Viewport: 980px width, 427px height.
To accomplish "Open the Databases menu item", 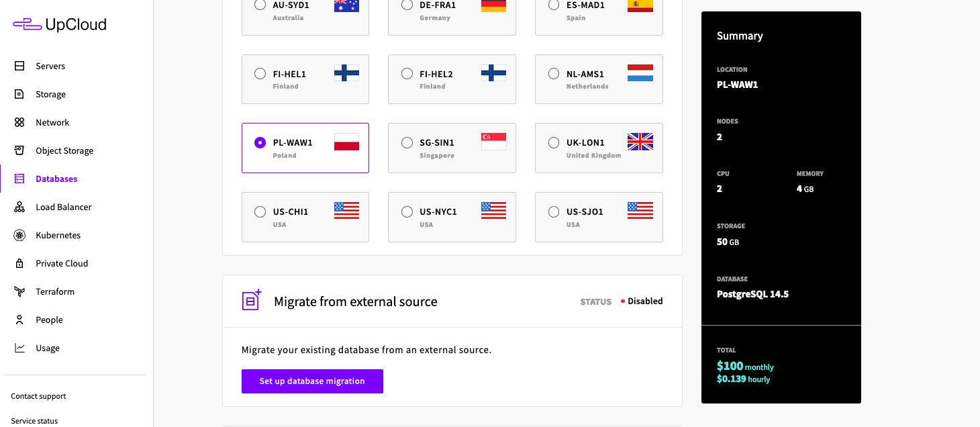I will pos(56,179).
